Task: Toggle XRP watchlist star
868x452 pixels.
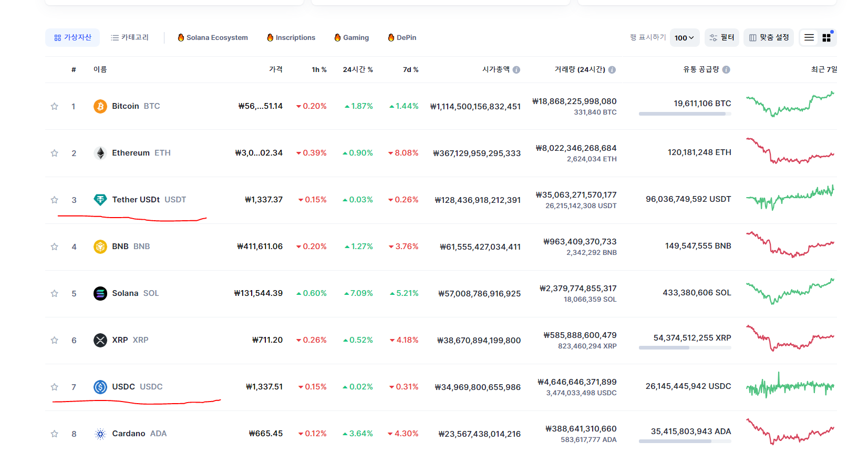Action: click(x=54, y=340)
